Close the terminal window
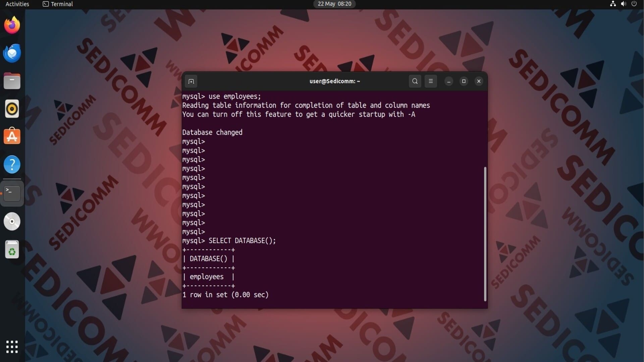This screenshot has height=362, width=644. tap(479, 81)
